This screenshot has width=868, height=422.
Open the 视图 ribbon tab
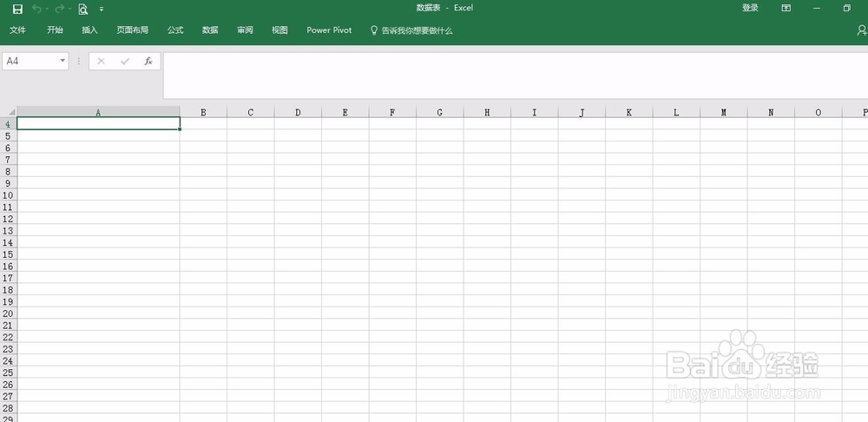(279, 30)
